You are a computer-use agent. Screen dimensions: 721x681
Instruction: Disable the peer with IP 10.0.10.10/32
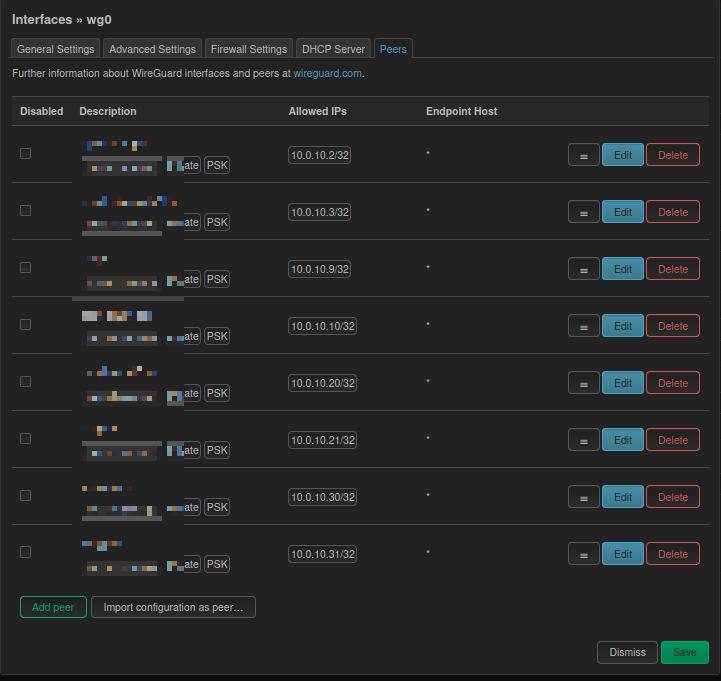pyautogui.click(x=26, y=324)
